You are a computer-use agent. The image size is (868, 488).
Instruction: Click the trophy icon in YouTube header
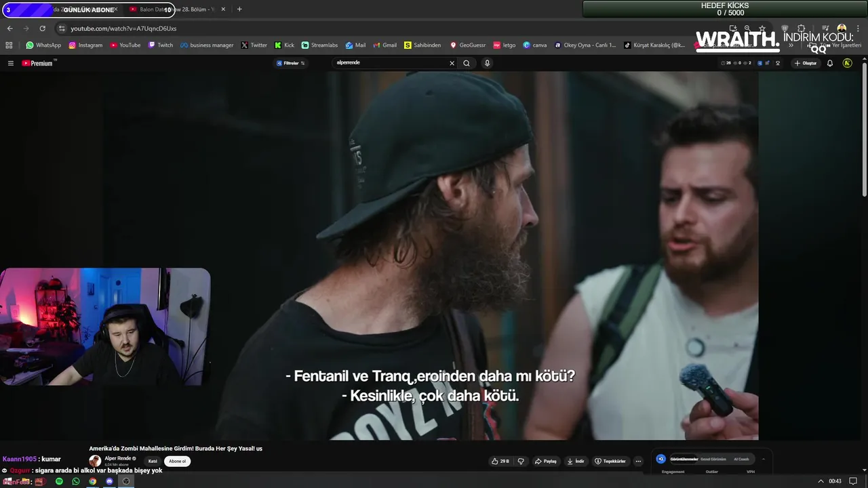click(x=778, y=63)
